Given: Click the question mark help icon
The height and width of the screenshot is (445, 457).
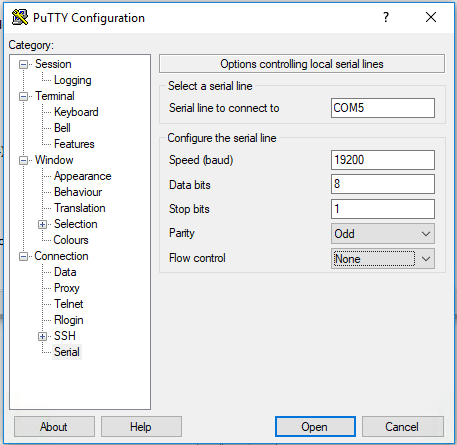Looking at the screenshot, I should coord(386,17).
